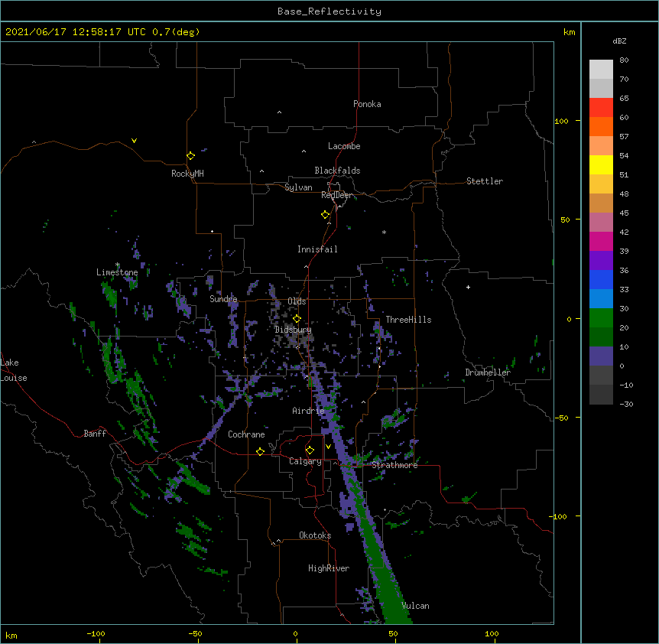The height and width of the screenshot is (644, 659).
Task: Click the RockyMH label
Action: point(187,173)
